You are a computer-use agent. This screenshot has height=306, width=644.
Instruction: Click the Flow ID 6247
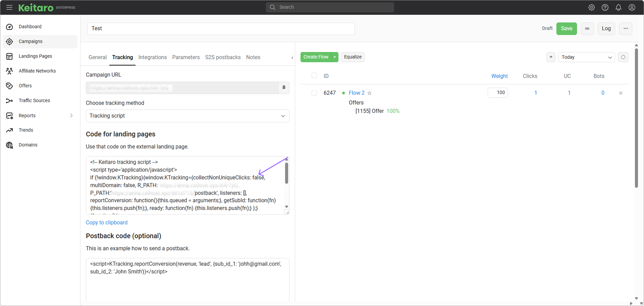[330, 93]
